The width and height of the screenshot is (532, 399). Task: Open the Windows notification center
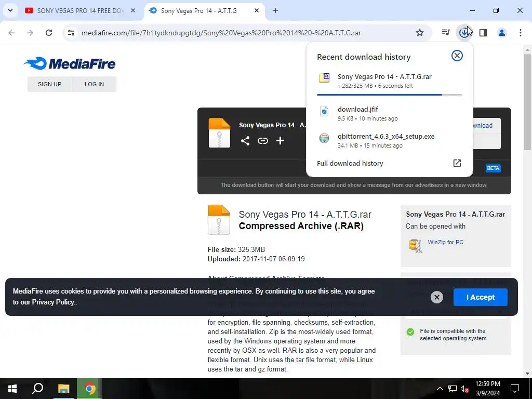pos(515,389)
